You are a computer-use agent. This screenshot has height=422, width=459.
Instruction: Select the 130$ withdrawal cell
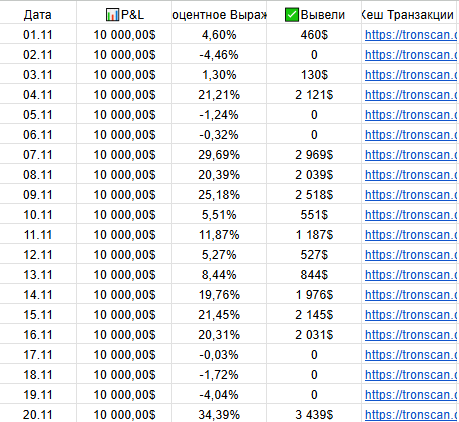tap(314, 74)
